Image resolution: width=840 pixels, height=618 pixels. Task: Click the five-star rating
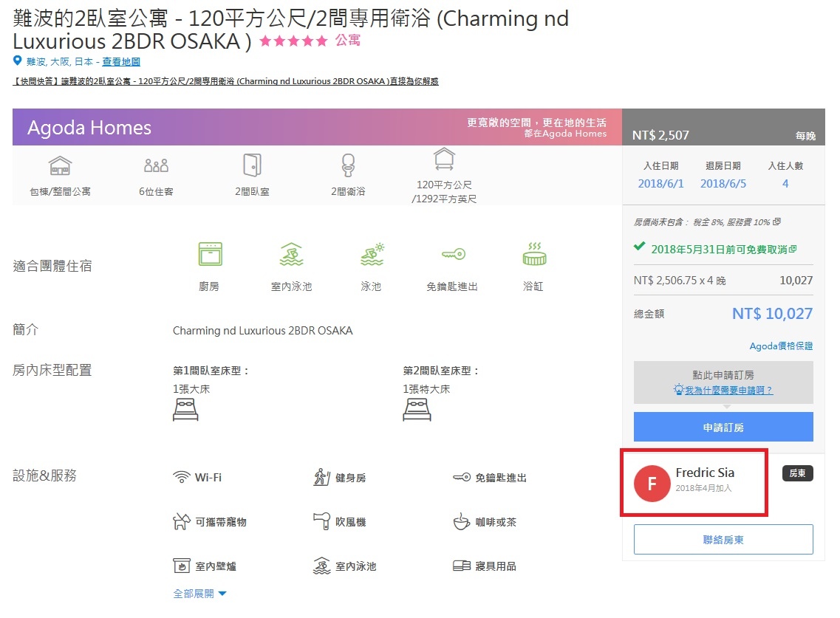pyautogui.click(x=293, y=41)
